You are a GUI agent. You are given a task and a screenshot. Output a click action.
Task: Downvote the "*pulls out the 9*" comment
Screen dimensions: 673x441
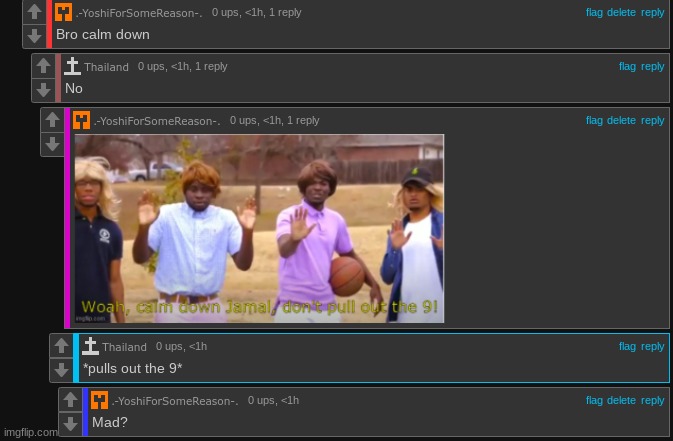61,370
